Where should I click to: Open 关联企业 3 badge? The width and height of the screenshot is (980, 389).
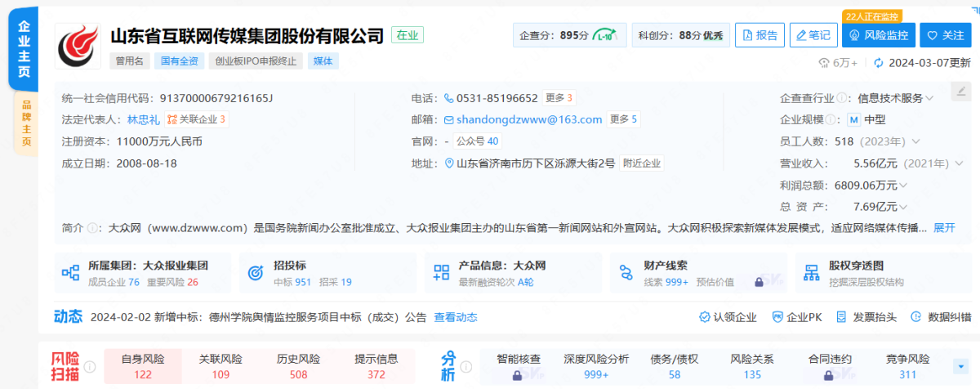click(197, 119)
